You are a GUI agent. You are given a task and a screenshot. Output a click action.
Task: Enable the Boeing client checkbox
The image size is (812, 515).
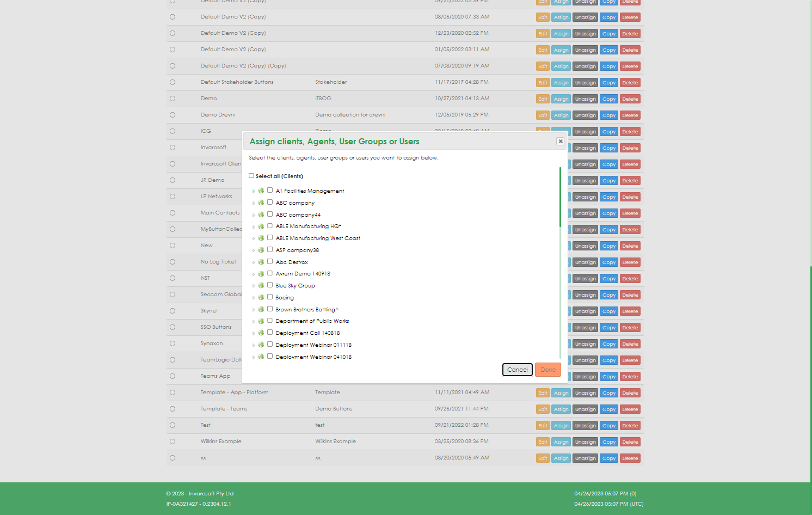pos(270,297)
